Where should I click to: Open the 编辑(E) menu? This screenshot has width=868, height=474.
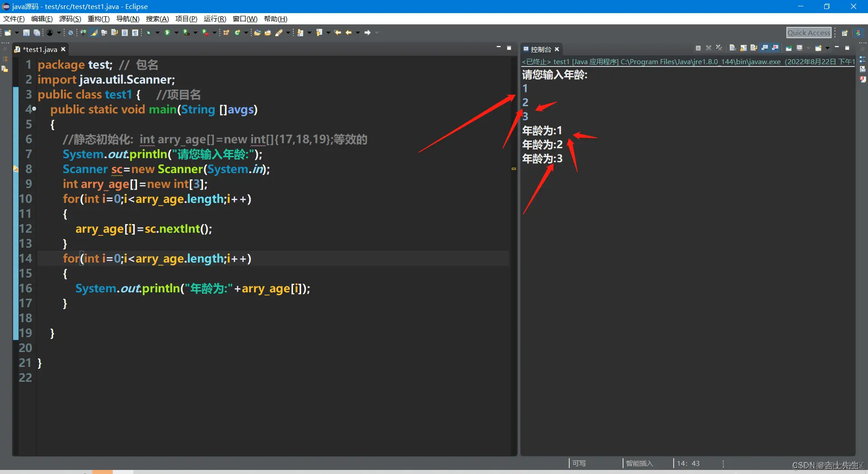coord(42,19)
